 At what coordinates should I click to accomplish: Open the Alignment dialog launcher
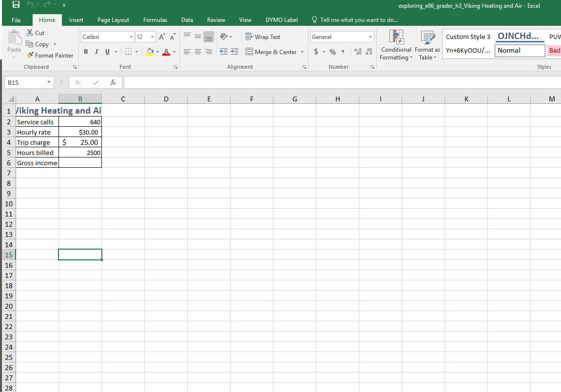point(304,67)
